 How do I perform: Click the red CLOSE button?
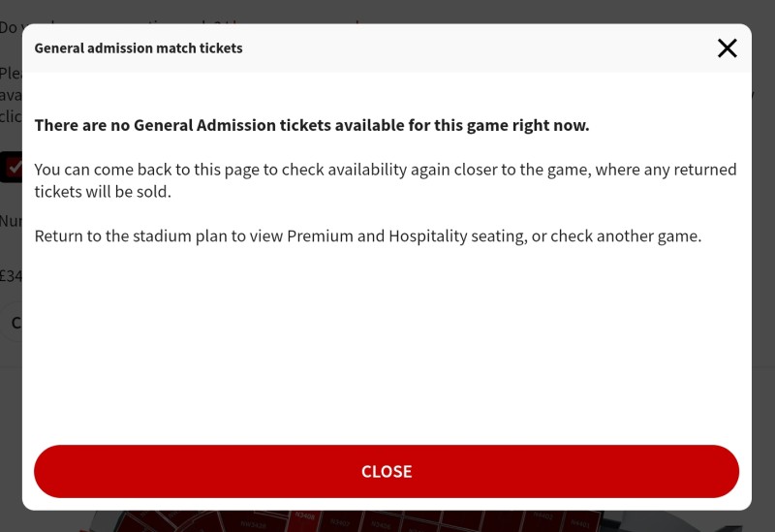[x=387, y=471]
